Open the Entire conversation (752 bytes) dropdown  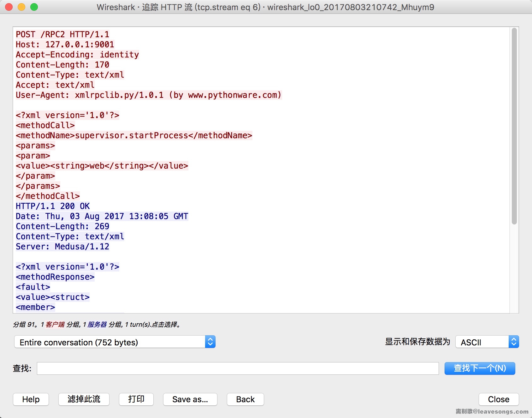(x=115, y=342)
